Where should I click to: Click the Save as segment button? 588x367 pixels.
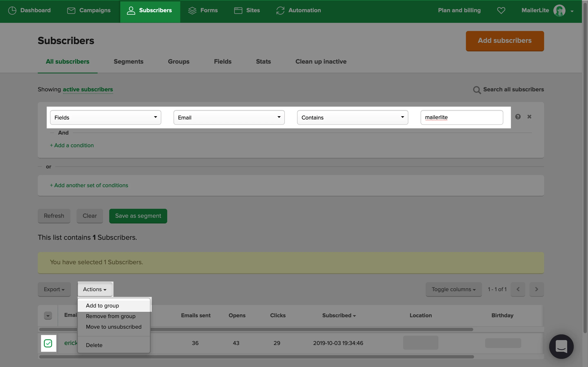pyautogui.click(x=138, y=216)
